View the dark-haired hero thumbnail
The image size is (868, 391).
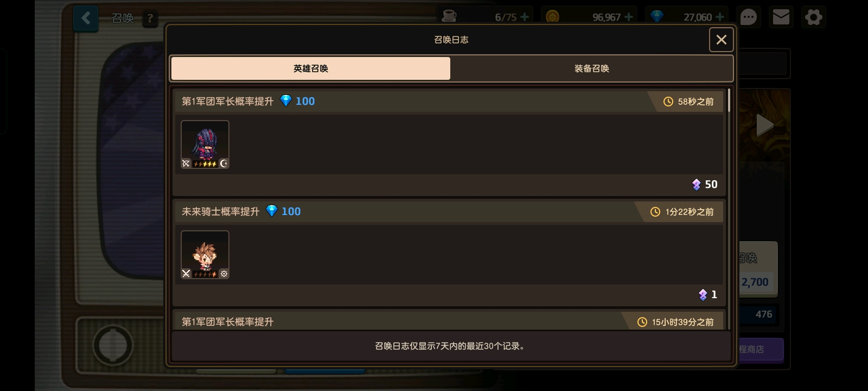(205, 144)
